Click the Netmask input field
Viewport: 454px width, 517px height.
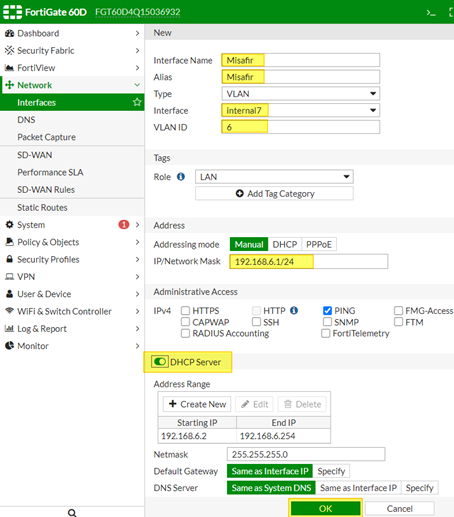pos(306,454)
